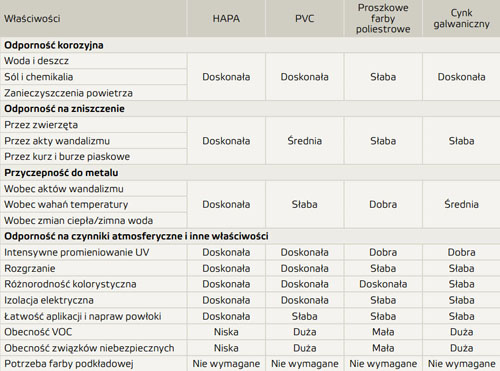This screenshot has width=500, height=371.
Task: Select the Woda i deszcz row
Action: point(93,61)
